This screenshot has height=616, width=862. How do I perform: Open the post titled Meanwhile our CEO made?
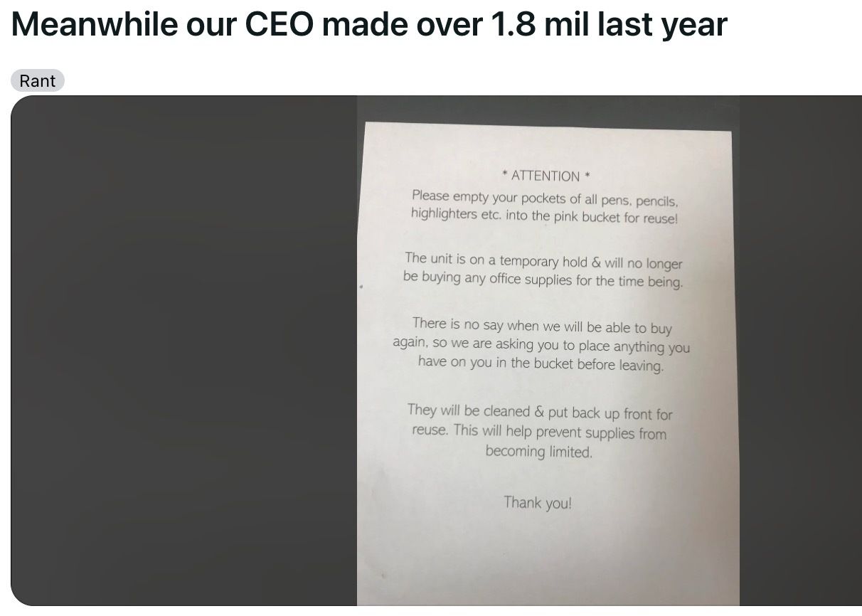click(x=369, y=26)
